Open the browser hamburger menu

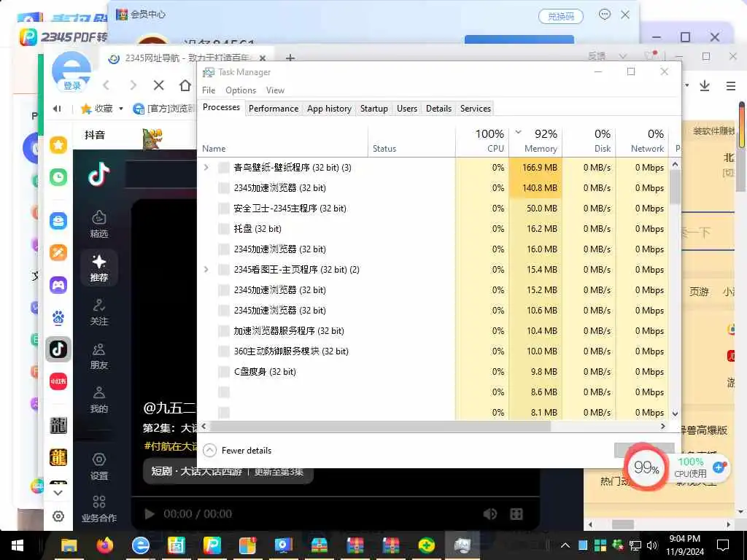[731, 86]
